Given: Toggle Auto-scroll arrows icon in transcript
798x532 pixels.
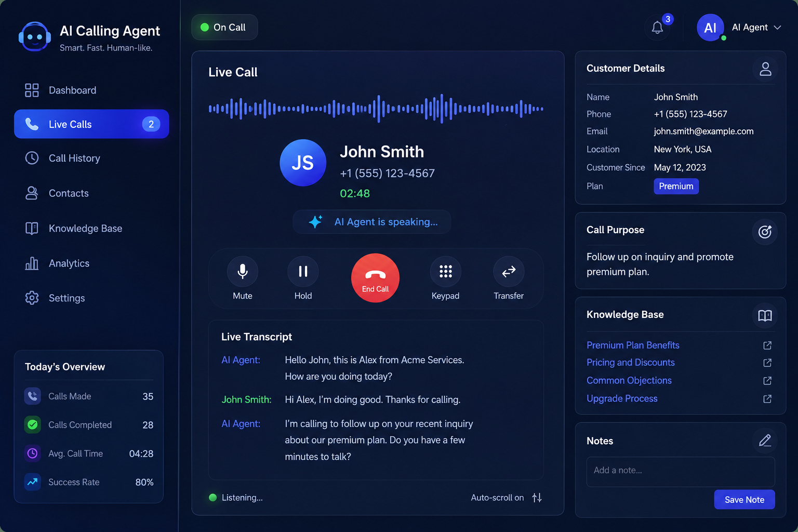Looking at the screenshot, I should [x=537, y=498].
